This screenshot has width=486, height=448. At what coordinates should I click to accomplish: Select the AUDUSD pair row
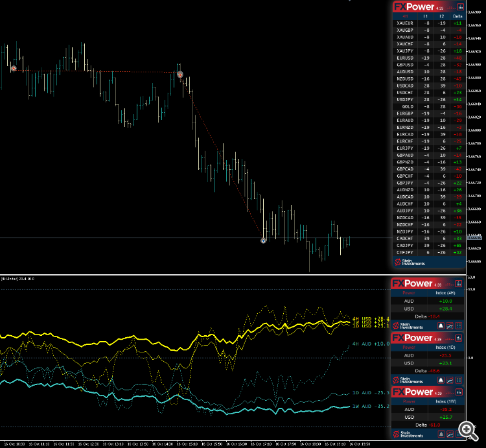tap(429, 71)
